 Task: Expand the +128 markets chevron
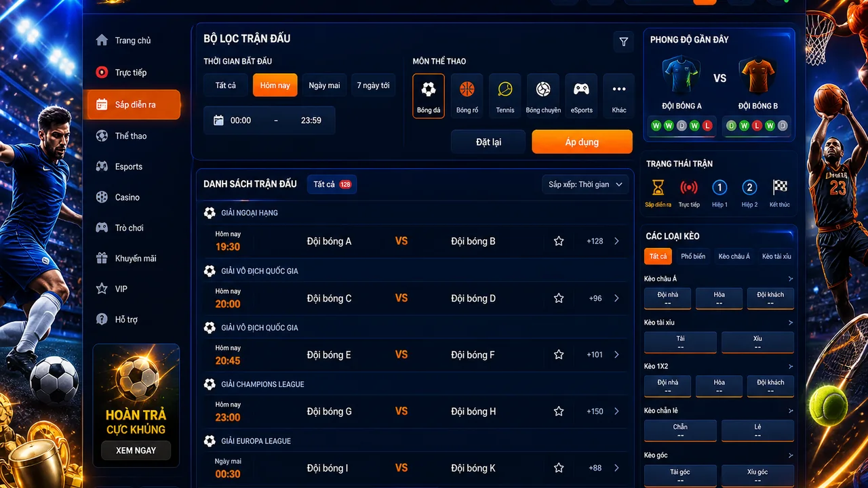(616, 241)
